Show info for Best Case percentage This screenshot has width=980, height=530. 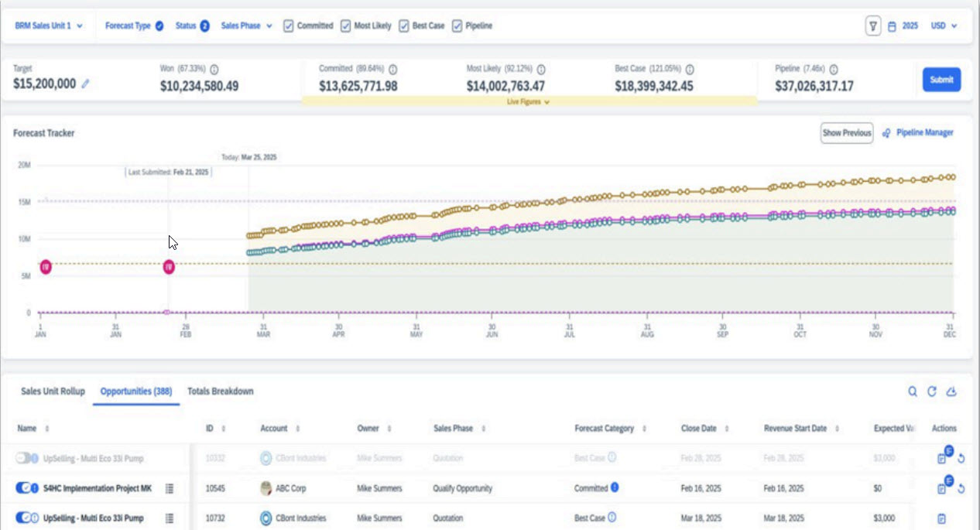click(690, 69)
